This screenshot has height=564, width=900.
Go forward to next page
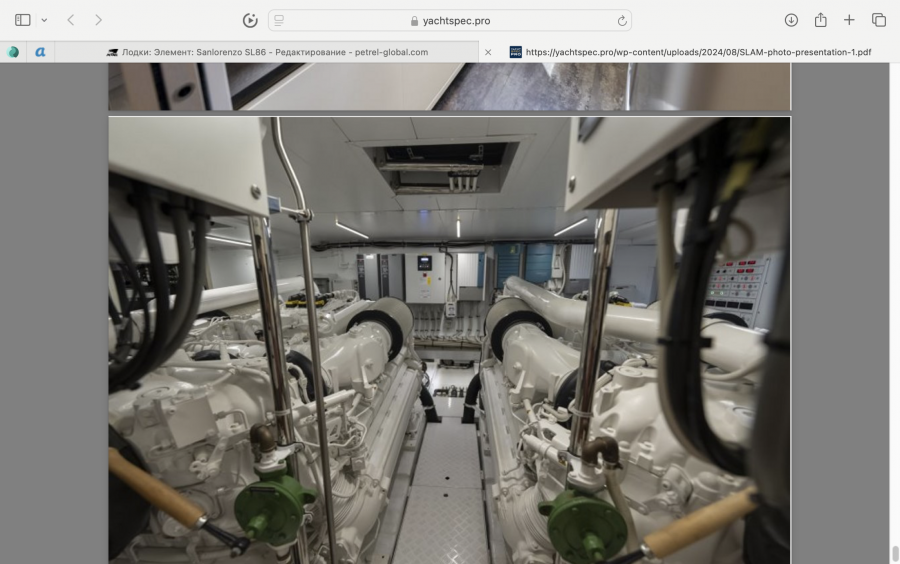(98, 20)
